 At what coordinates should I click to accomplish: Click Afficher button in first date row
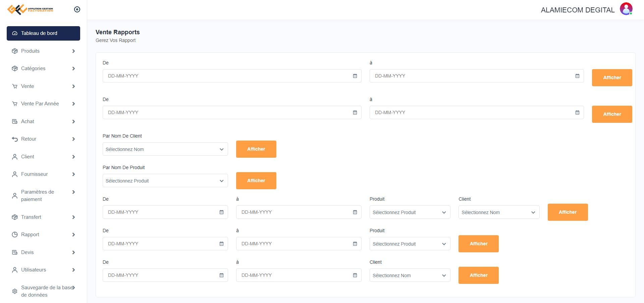pos(612,78)
